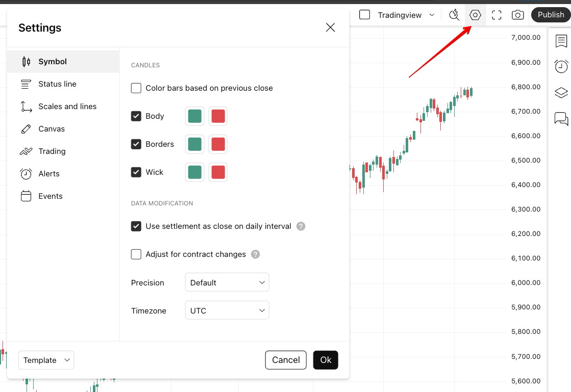
Task: Open the Chats speech bubble icon
Action: click(561, 119)
